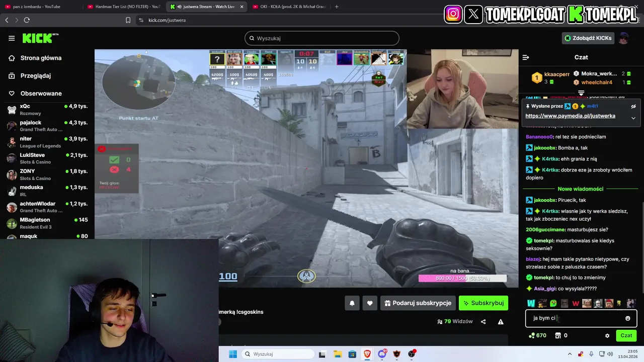Image resolution: width=644 pixels, height=362 pixels.
Task: Click Podaruj subskrypcje button
Action: [x=418, y=303]
